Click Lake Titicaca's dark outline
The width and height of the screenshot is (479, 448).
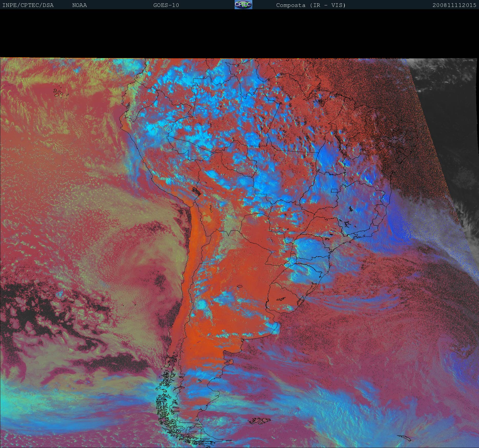[197, 191]
